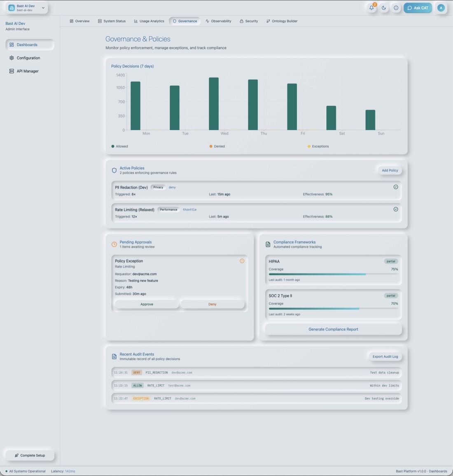The width and height of the screenshot is (453, 476).
Task: Click the shield icon beside Active Policies
Action: (114, 170)
